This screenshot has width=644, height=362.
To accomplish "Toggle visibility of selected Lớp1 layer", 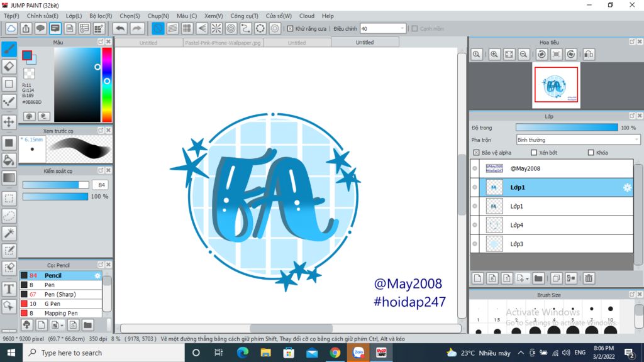I will 475,187.
